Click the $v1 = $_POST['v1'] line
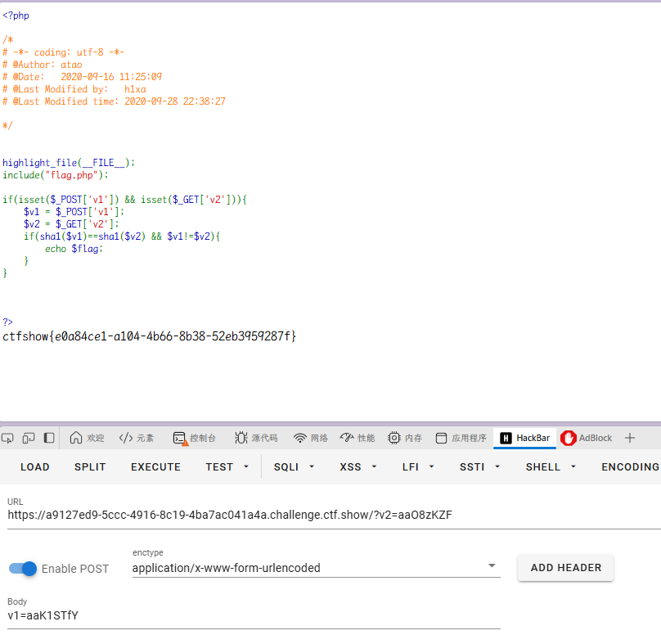The height and width of the screenshot is (644, 661). (74, 212)
